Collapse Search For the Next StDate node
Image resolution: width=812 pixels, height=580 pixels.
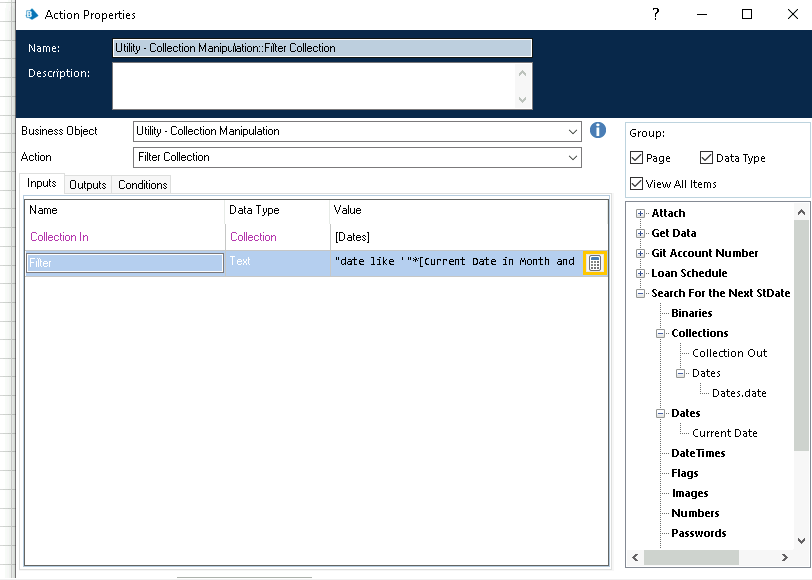(x=641, y=293)
